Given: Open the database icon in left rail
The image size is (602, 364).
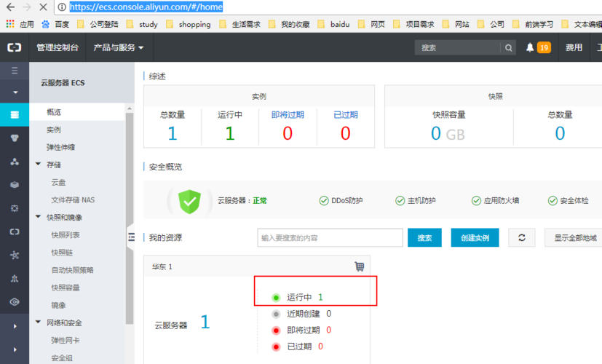Looking at the screenshot, I should point(15,138).
